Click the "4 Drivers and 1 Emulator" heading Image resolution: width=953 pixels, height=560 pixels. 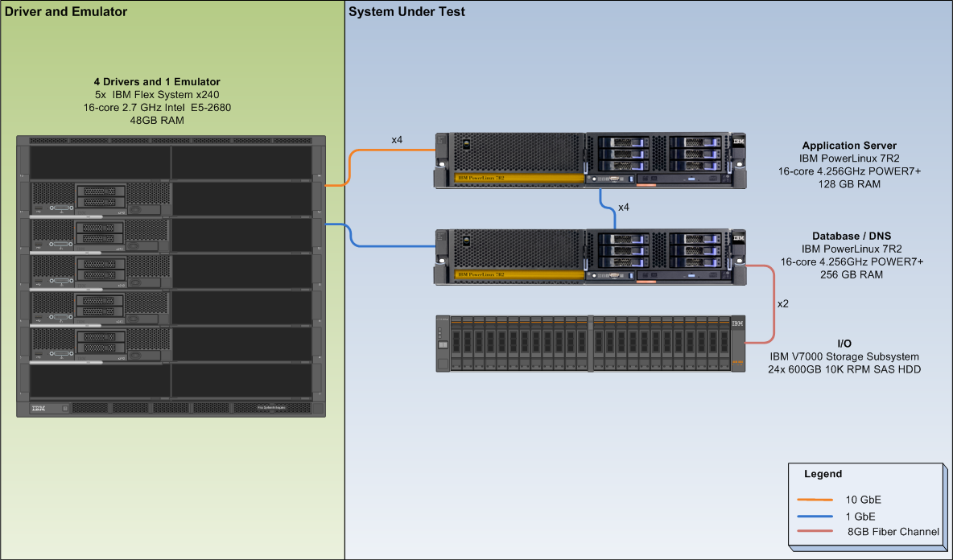(x=157, y=82)
